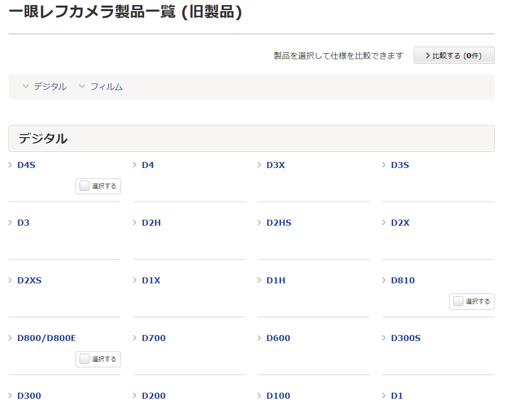Open the D300S product link

[x=406, y=338]
